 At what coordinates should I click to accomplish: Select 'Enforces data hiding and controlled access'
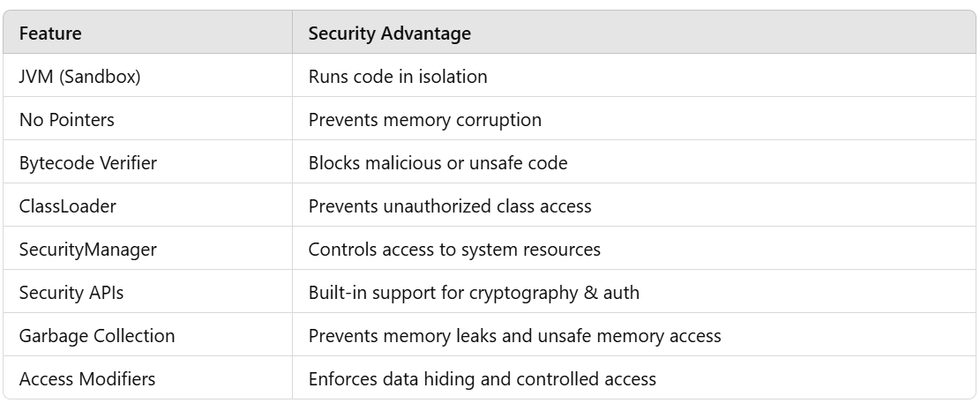[482, 378]
